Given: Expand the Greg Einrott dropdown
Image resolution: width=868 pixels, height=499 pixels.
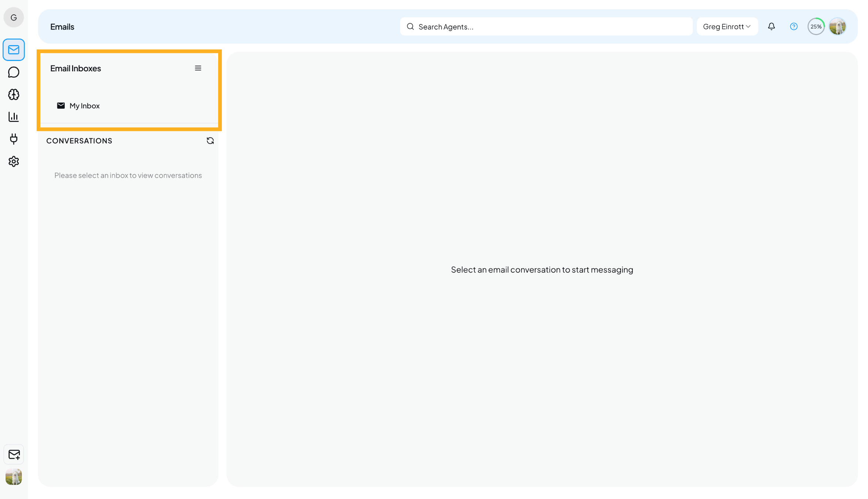Looking at the screenshot, I should tap(727, 26).
